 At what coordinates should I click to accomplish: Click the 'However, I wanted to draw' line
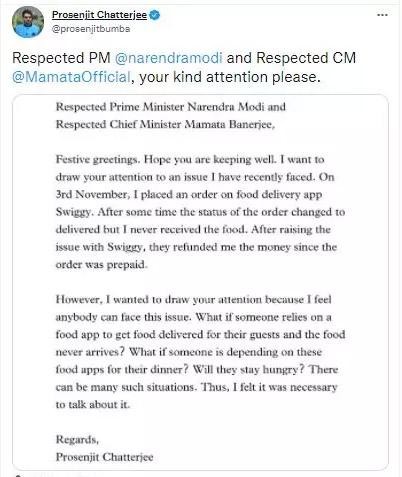coord(194,300)
